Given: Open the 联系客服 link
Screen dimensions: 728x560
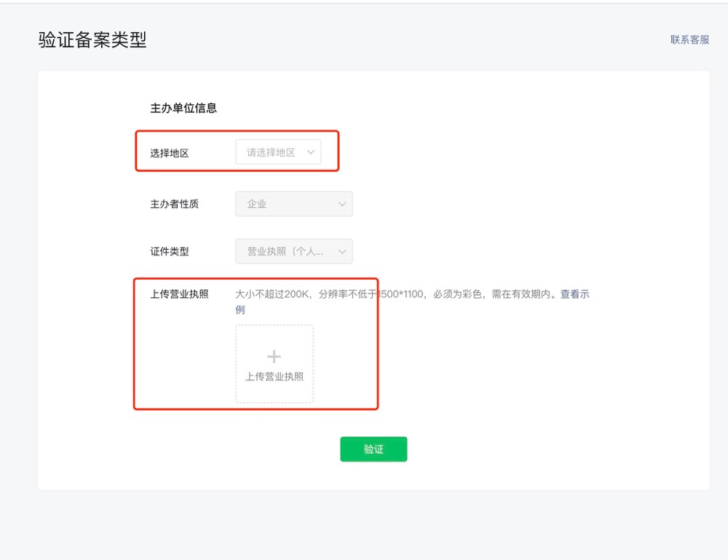Looking at the screenshot, I should [x=689, y=40].
